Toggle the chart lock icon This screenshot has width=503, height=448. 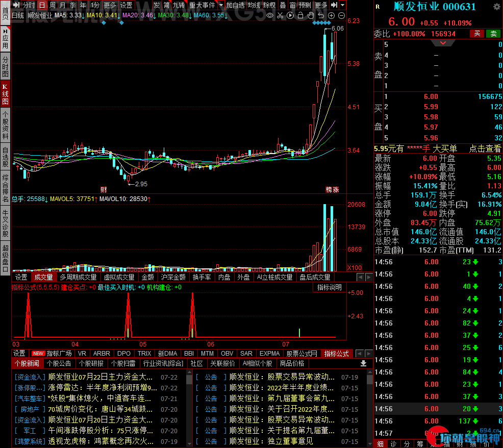(300, 15)
